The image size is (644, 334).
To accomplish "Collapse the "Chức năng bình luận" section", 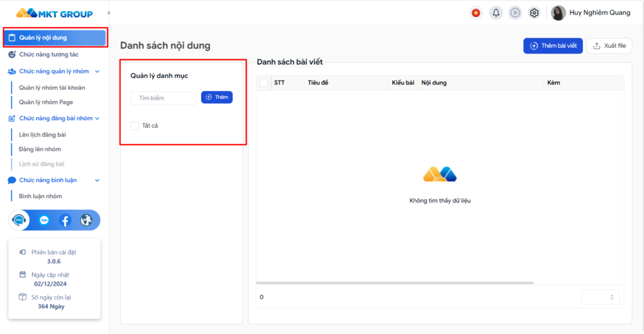I will click(x=97, y=180).
